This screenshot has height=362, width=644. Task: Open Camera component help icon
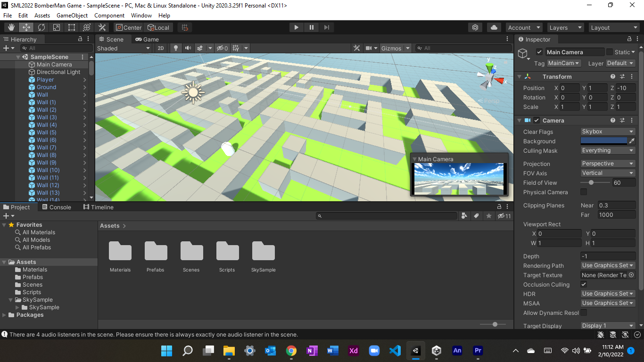[x=613, y=120]
